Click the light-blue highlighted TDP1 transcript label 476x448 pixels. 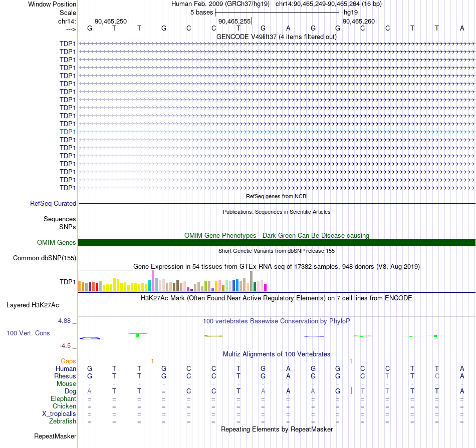68,132
